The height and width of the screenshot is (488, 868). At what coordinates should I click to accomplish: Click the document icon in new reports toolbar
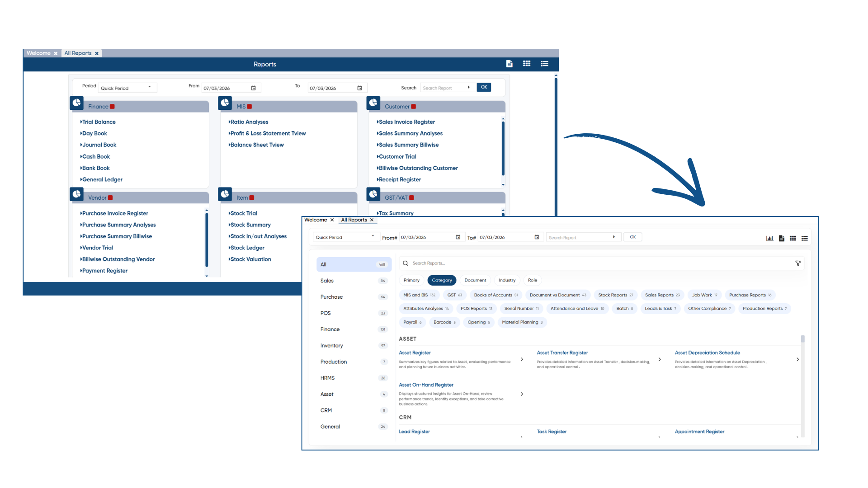pos(781,238)
